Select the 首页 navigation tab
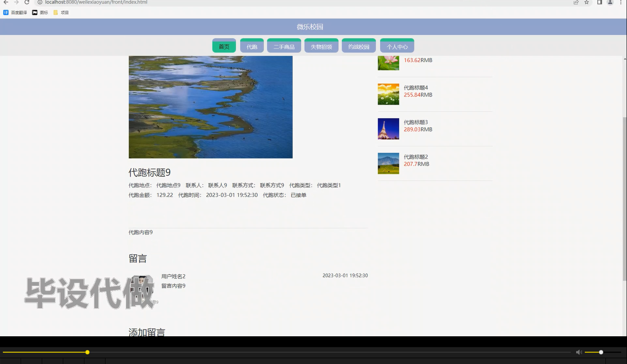This screenshot has width=627, height=364. click(x=224, y=45)
